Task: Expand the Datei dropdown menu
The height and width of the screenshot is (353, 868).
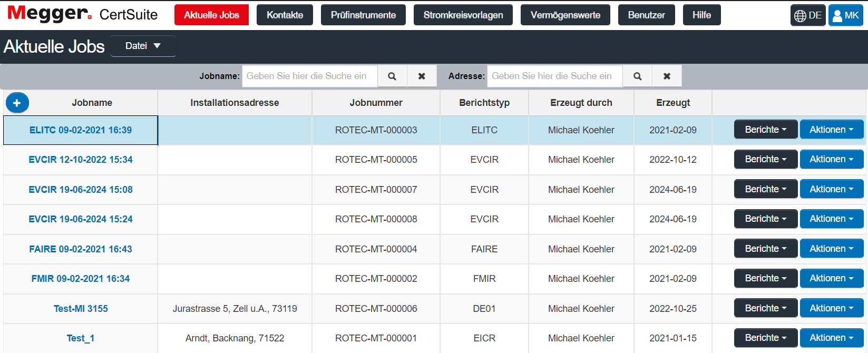Action: coord(143,46)
